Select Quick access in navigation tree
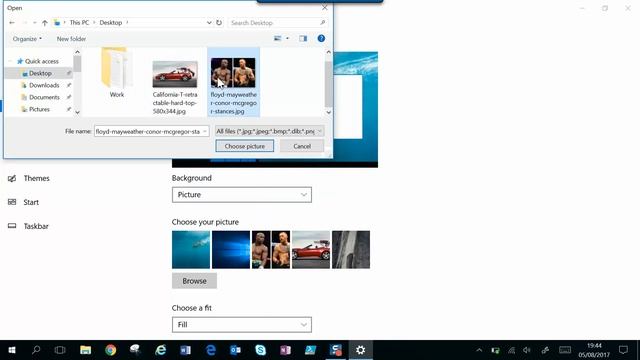This screenshot has width=640, height=360. pos(42,61)
